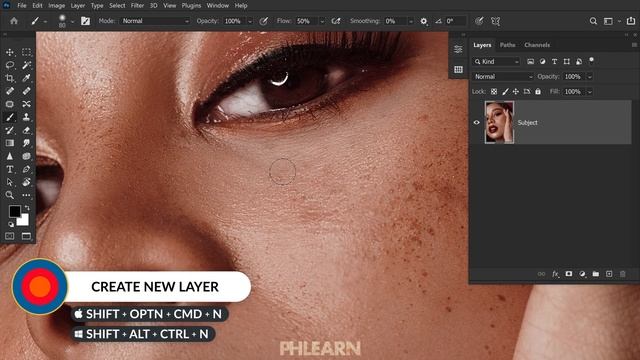Open the Filter menu
Screen dimensions: 640x360
coord(137,6)
